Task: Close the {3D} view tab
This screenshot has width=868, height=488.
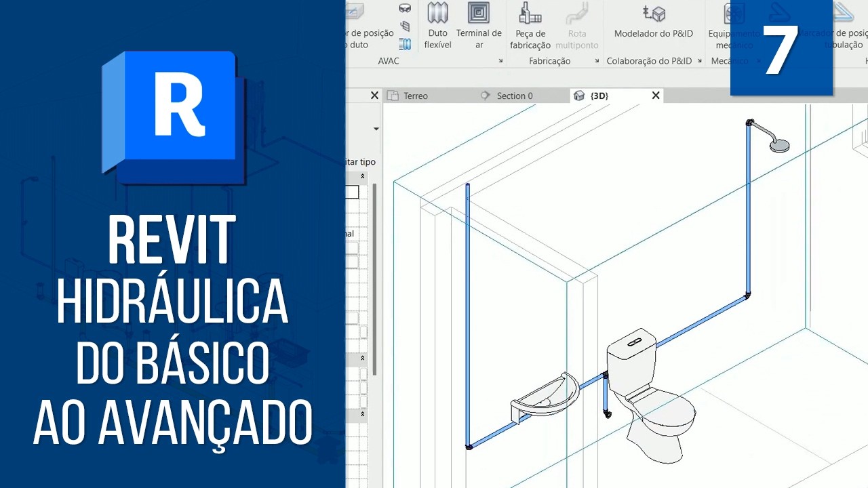Action: coord(656,96)
